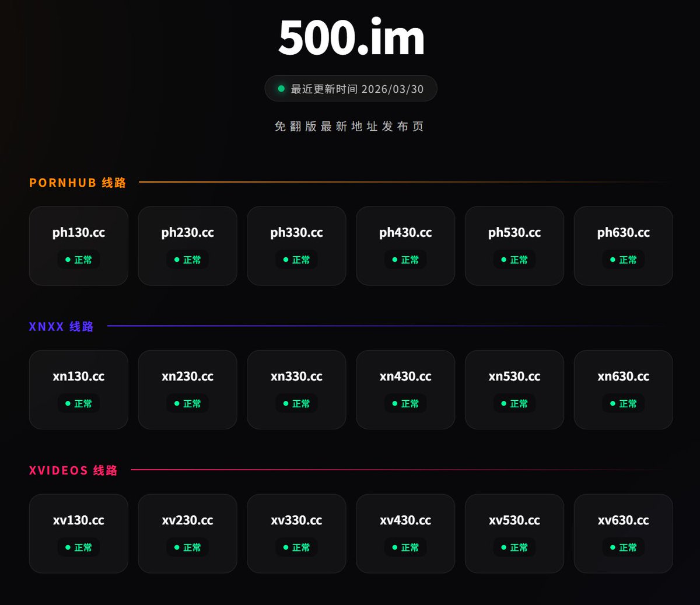Open the xv430.cc link card
The width and height of the screenshot is (700, 605).
(x=405, y=534)
